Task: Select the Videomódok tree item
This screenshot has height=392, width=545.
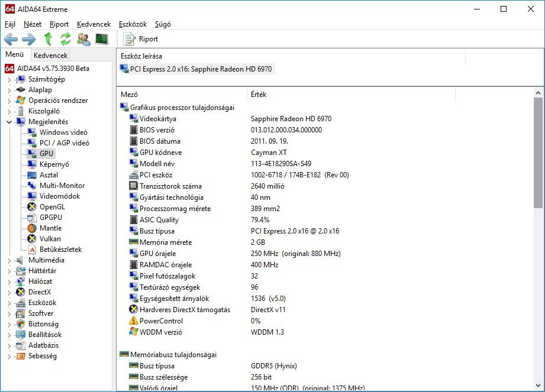Action: [x=60, y=196]
